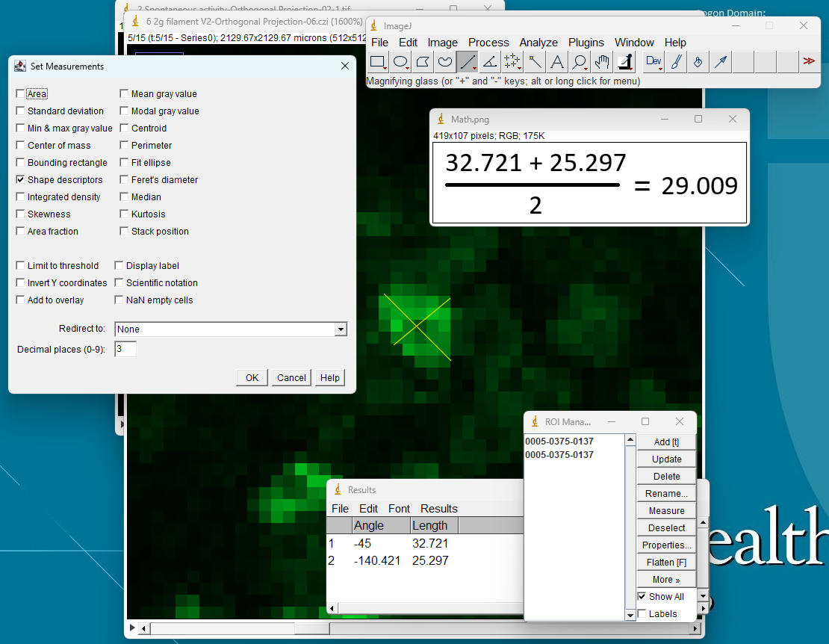
Task: Open the Analyze menu
Action: coord(538,43)
